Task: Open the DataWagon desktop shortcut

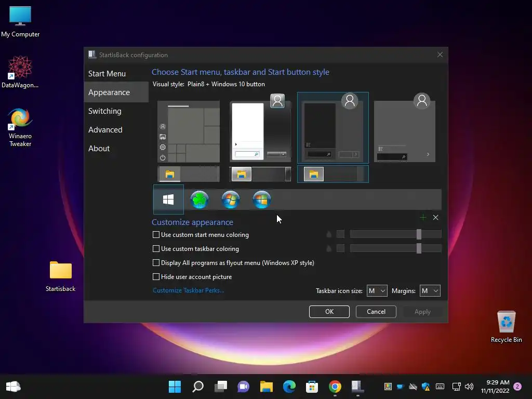Action: click(20, 72)
